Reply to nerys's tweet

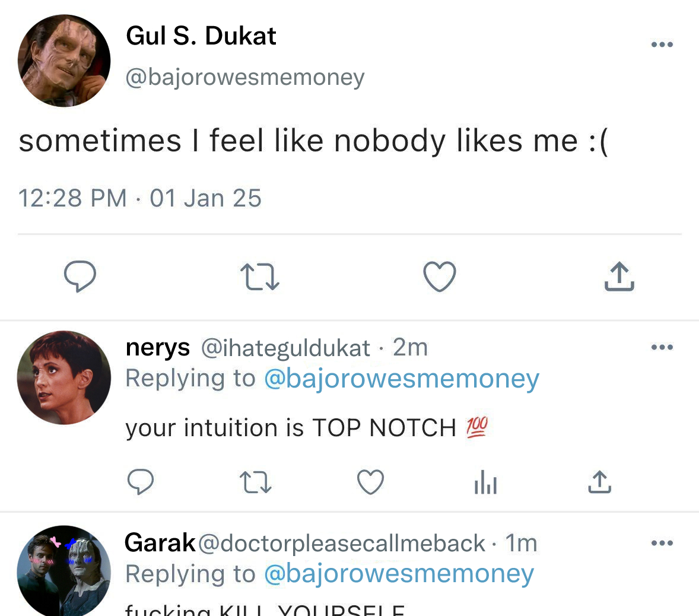click(x=141, y=482)
